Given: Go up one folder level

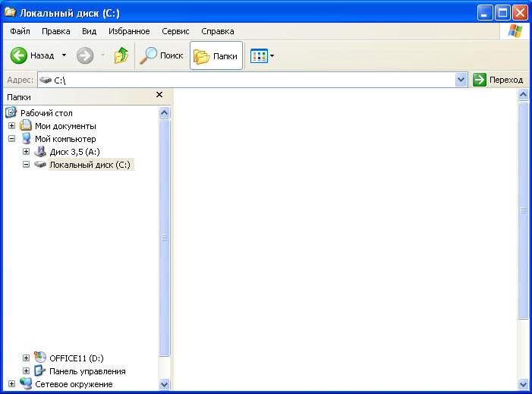Looking at the screenshot, I should (121, 55).
